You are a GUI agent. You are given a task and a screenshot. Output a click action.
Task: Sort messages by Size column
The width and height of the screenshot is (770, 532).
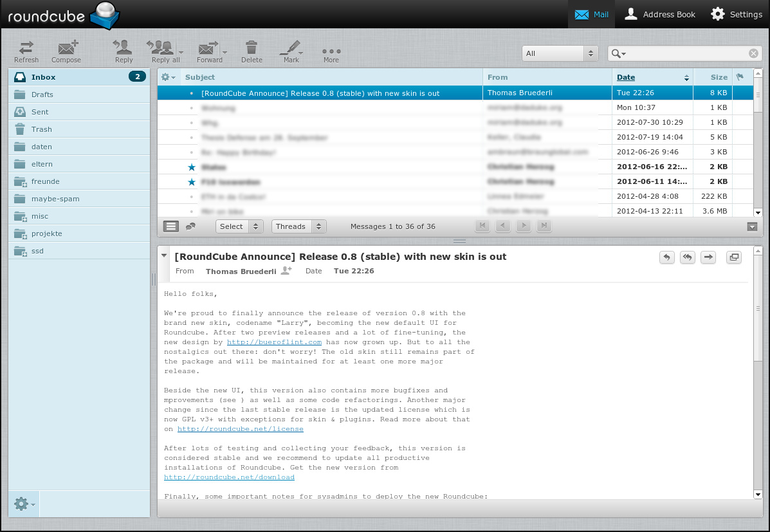tap(719, 77)
